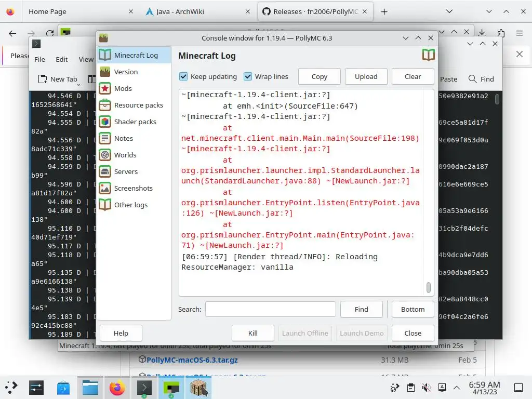Open Firefox downloads panel
This screenshot has width=532, height=399.
(x=482, y=33)
